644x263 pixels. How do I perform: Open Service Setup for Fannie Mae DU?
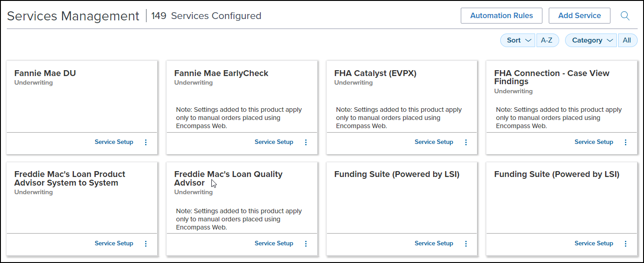[114, 142]
